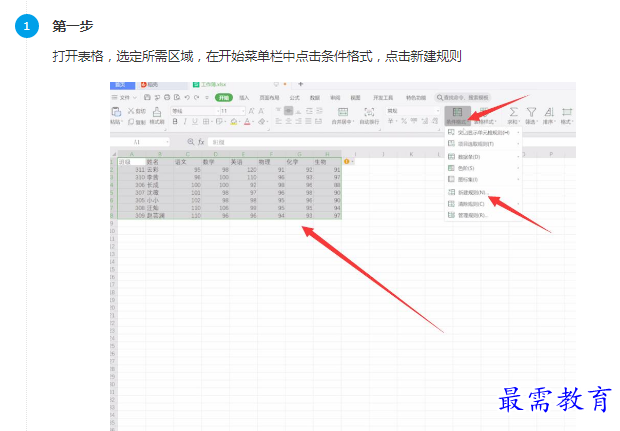The width and height of the screenshot is (620, 431).
Task: Click the Clear formatting eraser icon
Action: point(261,122)
